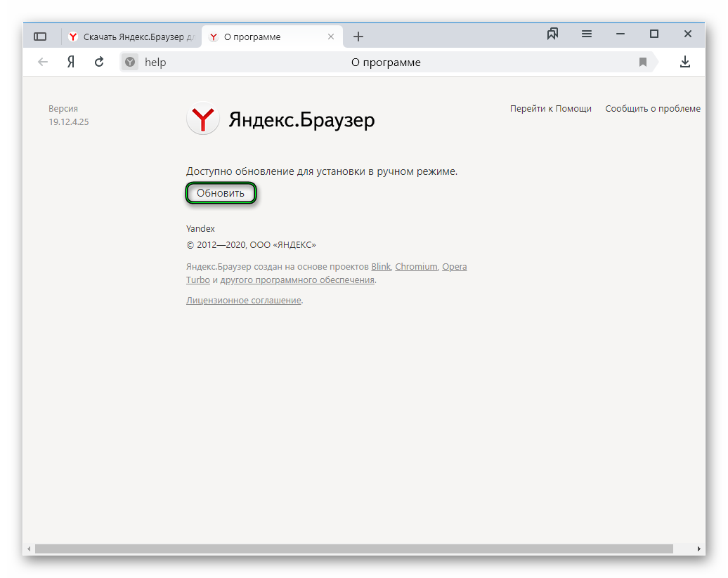Image resolution: width=728 pixels, height=578 pixels.
Task: Bookmark this page in address bar
Action: tap(642, 63)
